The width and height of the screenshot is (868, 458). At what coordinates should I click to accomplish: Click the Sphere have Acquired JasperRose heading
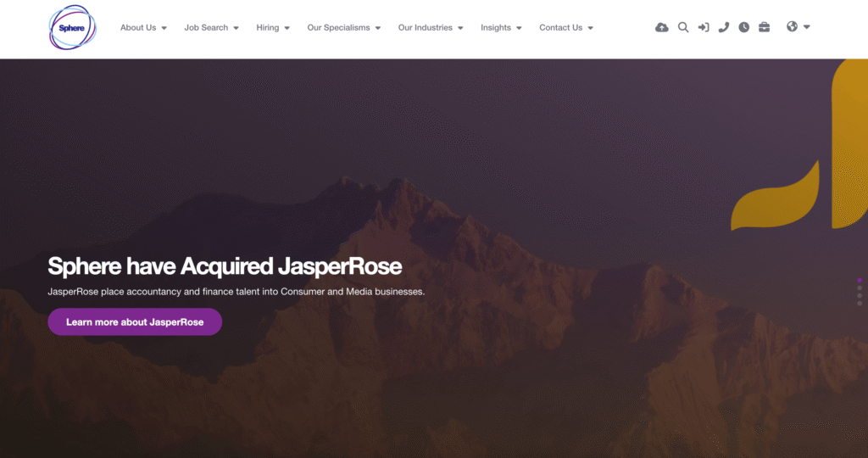click(225, 266)
